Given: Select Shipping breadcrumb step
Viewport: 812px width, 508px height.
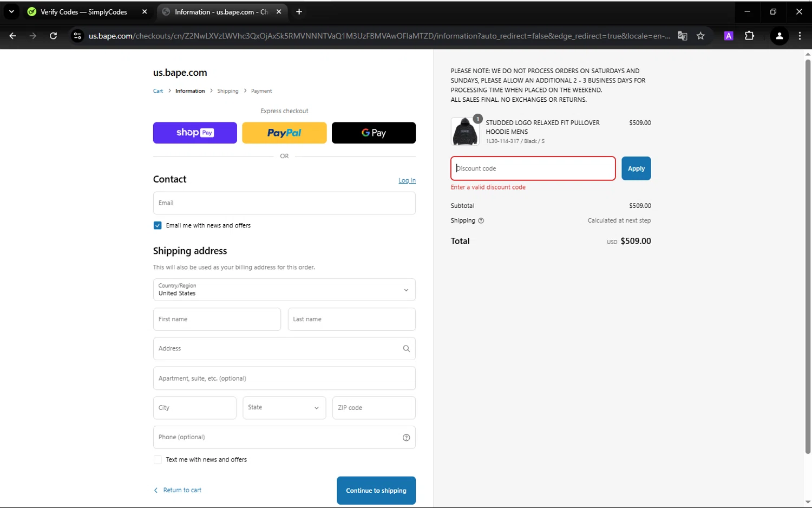Looking at the screenshot, I should (228, 91).
